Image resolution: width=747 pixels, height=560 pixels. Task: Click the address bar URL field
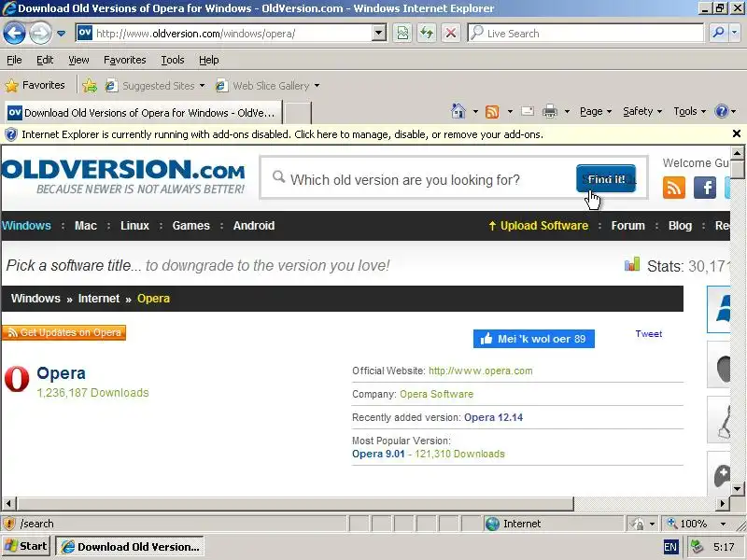(223, 34)
